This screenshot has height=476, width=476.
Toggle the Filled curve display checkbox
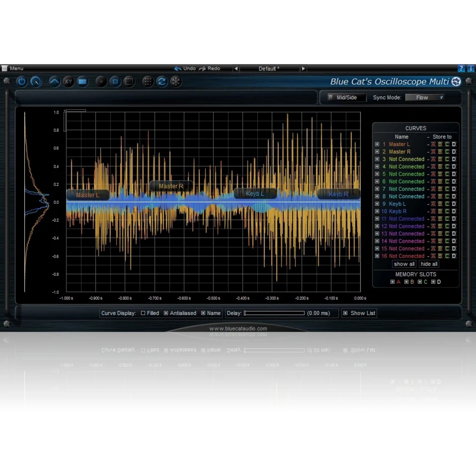143,313
